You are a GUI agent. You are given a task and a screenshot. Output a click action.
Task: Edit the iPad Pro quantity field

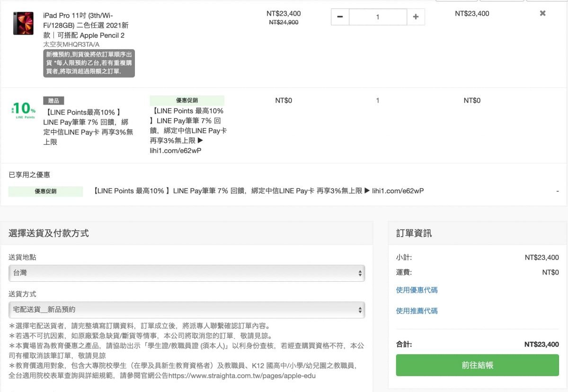pyautogui.click(x=378, y=17)
